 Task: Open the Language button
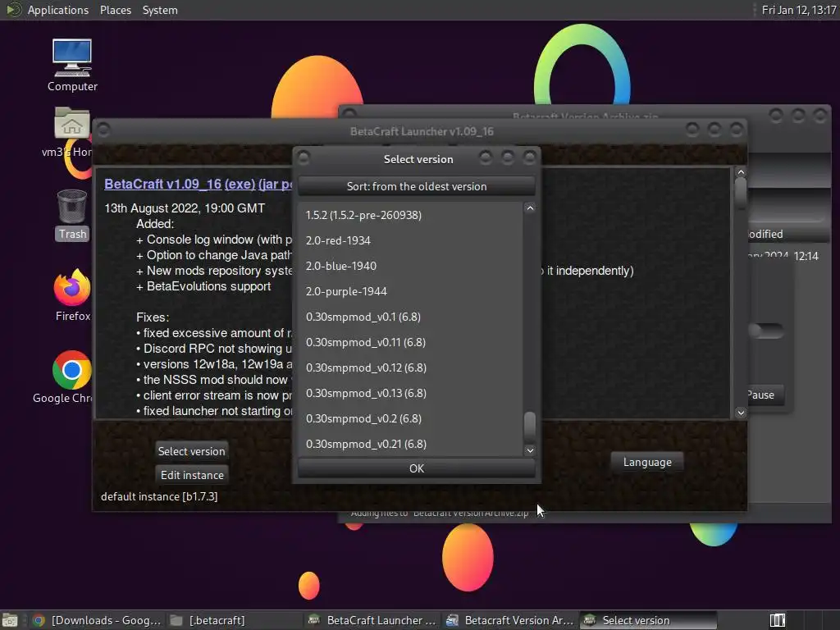click(x=647, y=462)
